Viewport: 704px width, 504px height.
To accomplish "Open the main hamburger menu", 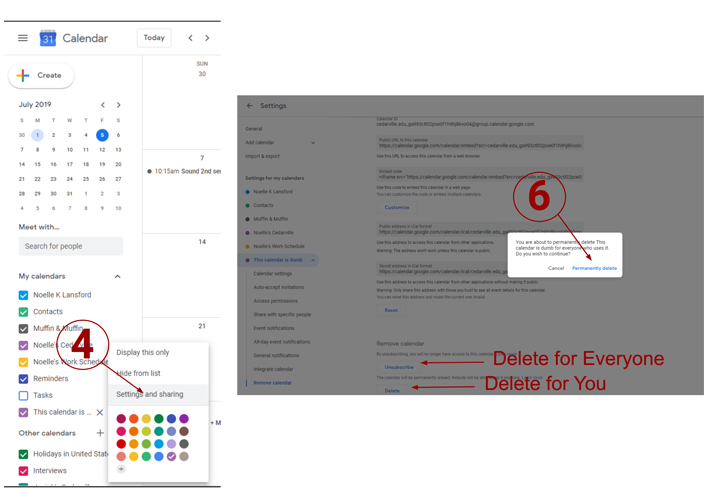I will (x=23, y=38).
